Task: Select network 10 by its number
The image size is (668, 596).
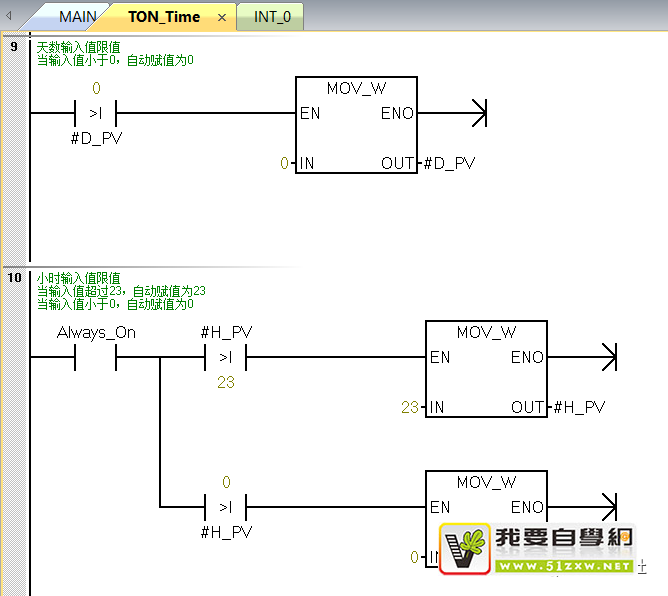Action: click(14, 277)
